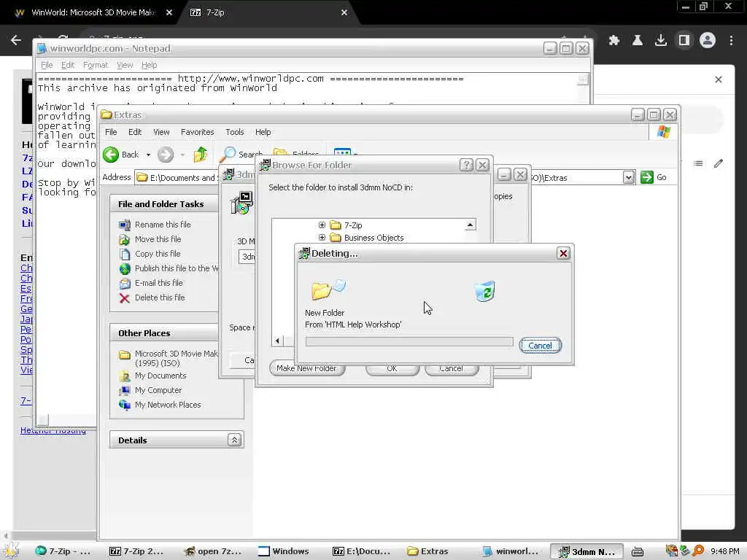The image size is (747, 560).
Task: Click the greyed Forward arrow in Extras
Action: 166,155
